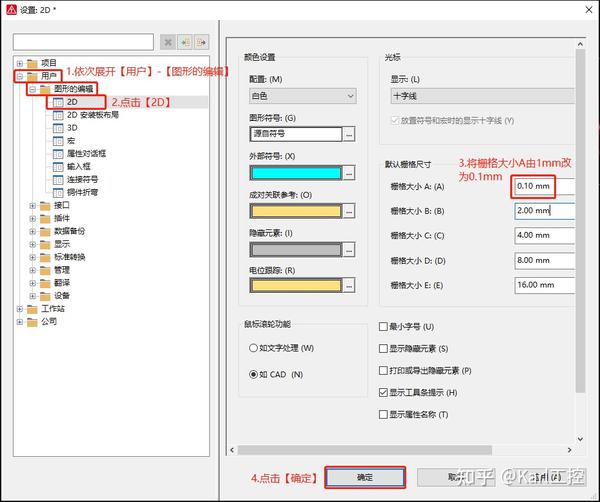
Task: Click the EPLAN app icon in title bar
Action: point(11,10)
